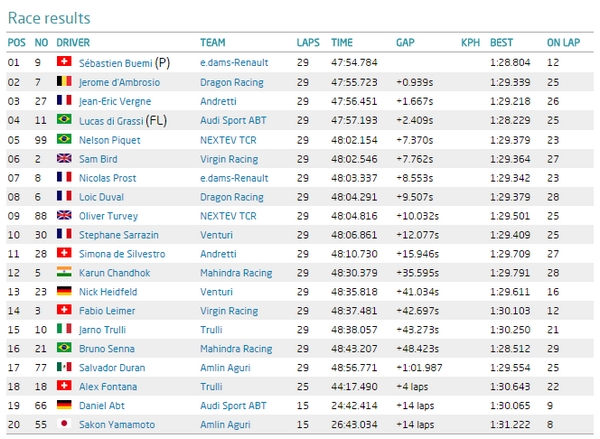Click the BEST column header

pyautogui.click(x=501, y=42)
